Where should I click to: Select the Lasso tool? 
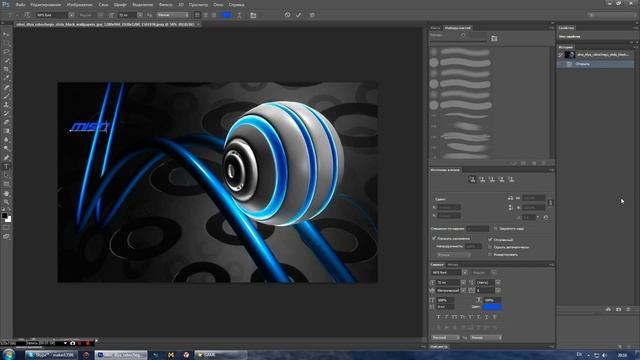click(x=6, y=52)
